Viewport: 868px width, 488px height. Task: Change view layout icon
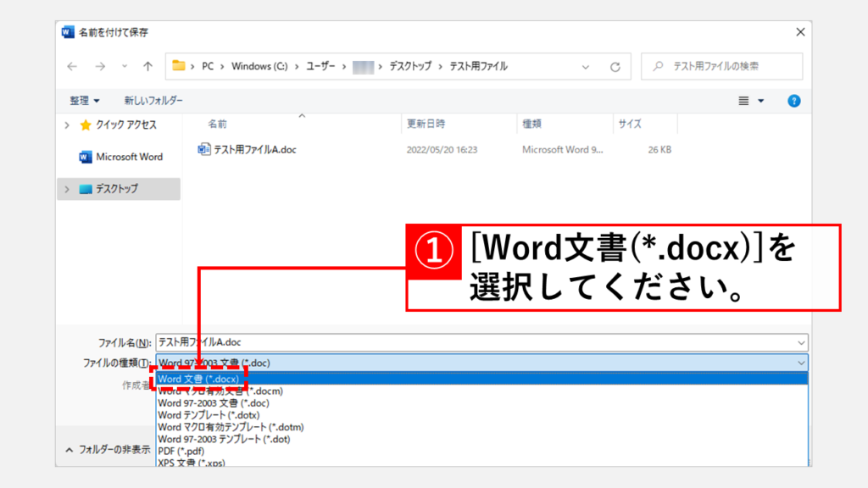[x=743, y=101]
